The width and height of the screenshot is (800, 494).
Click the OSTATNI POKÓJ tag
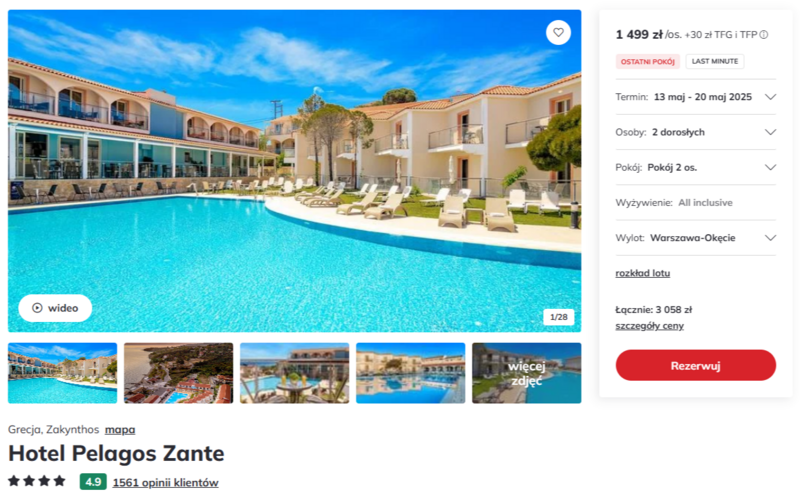[x=647, y=62]
